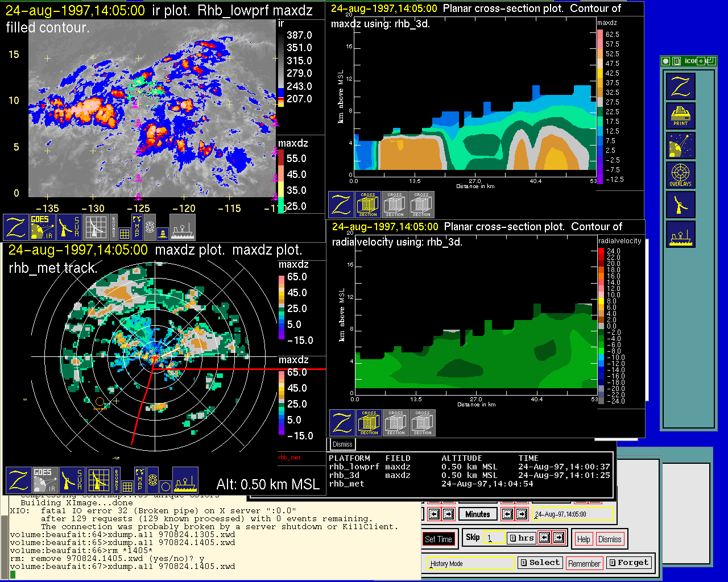Click the GOES IR icon in the ir plot toolbar
The height and width of the screenshot is (582, 728).
[x=43, y=227]
